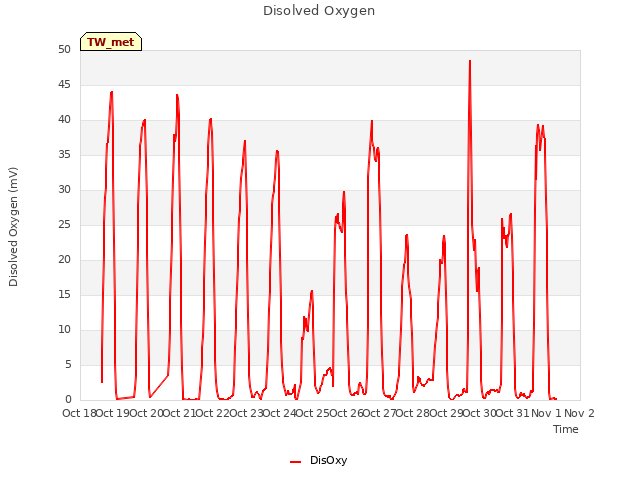This screenshot has height=480, width=640.
Task: Click the y-axis tick value 30
Action: (64, 189)
